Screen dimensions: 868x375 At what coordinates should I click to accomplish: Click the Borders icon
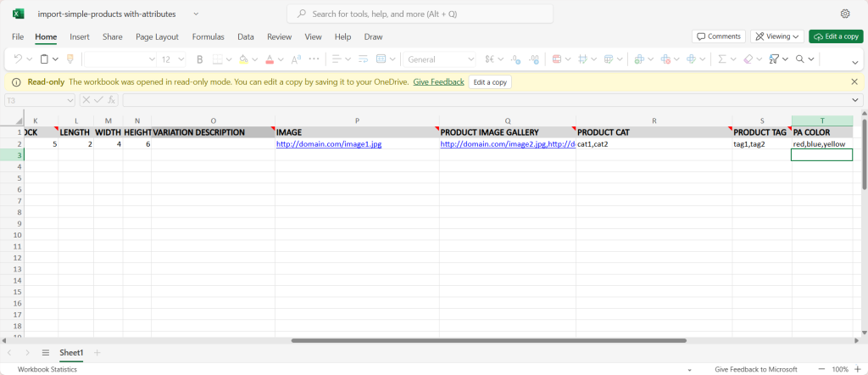[218, 59]
